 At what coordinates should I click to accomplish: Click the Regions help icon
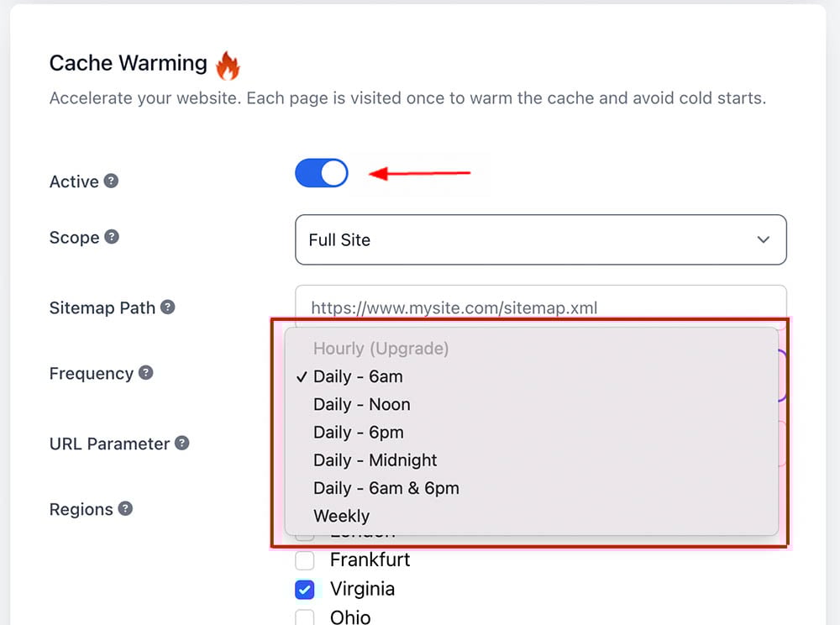(125, 509)
